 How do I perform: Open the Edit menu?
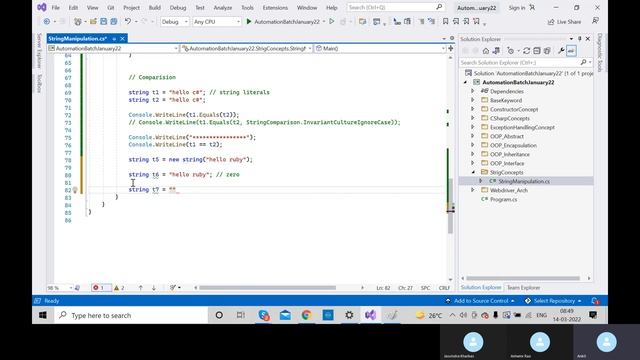tap(73, 8)
